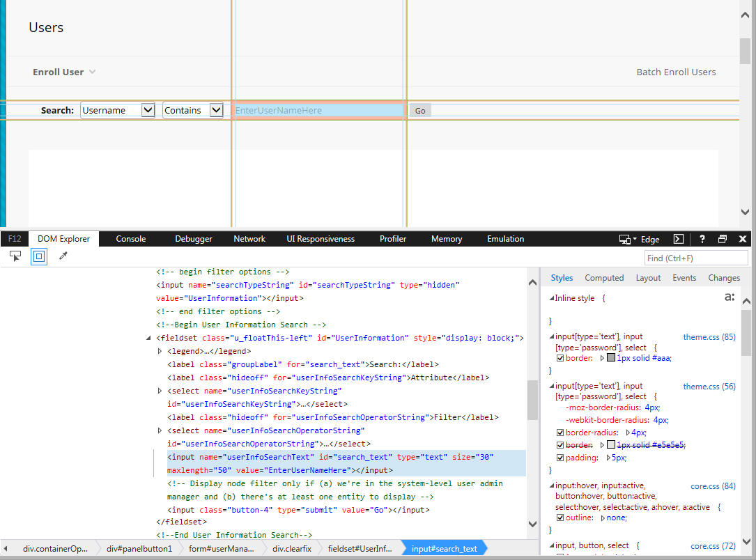Pick the color picker eyedropper tool
The width and height of the screenshot is (756, 560).
pos(63,256)
